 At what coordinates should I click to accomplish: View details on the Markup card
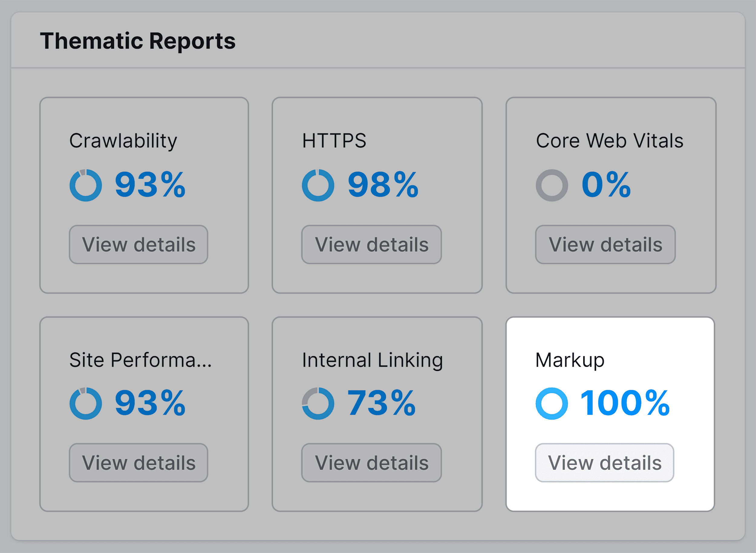[604, 463]
